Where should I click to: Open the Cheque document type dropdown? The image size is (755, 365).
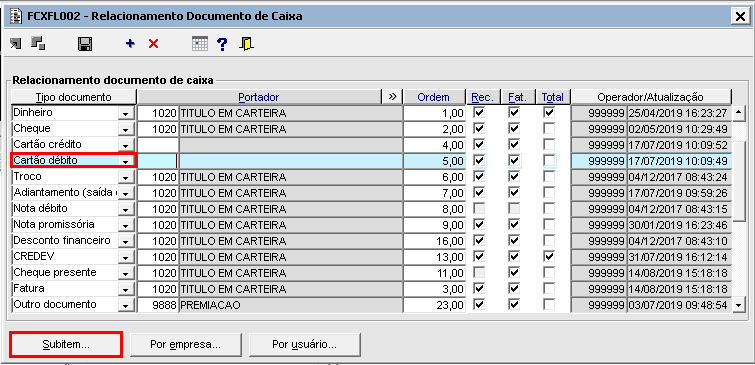pyautogui.click(x=126, y=130)
